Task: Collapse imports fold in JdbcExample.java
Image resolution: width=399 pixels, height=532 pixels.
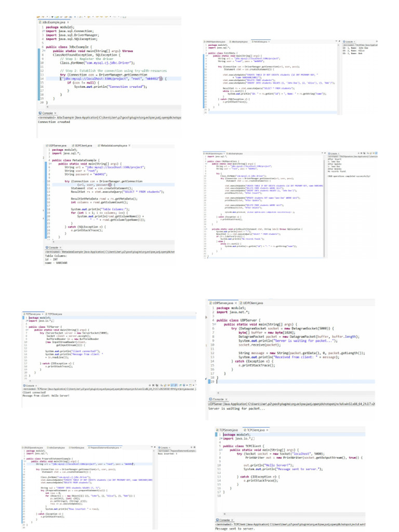Action: (44, 31)
